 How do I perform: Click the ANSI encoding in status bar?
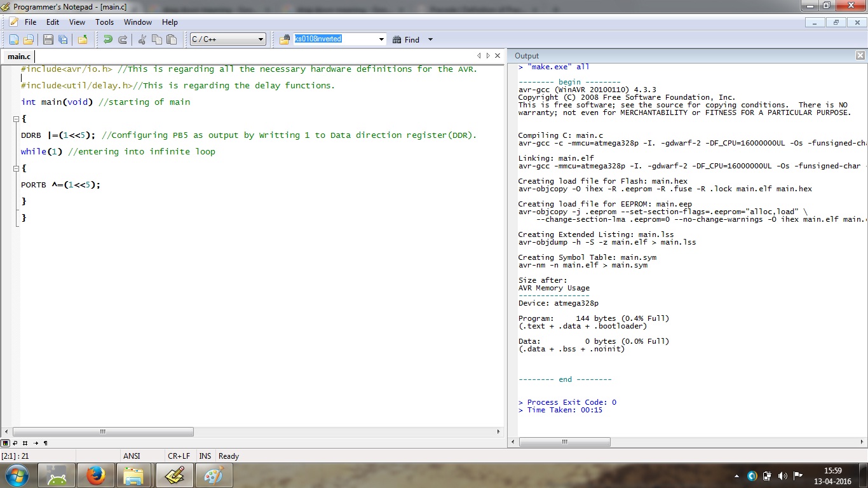point(132,456)
